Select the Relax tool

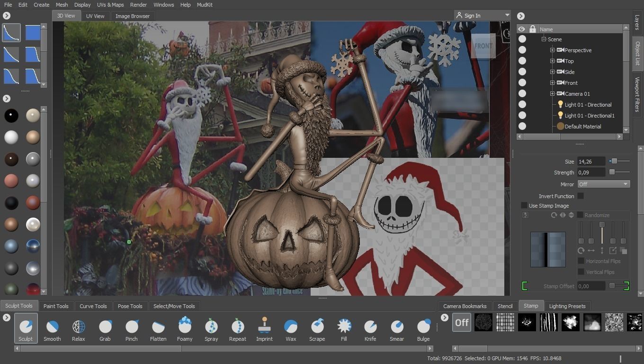point(79,328)
